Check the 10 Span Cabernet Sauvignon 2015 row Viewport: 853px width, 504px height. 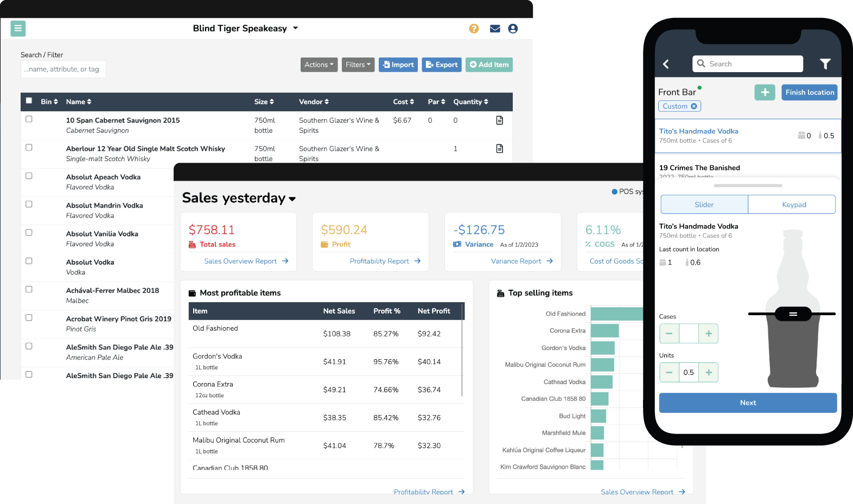[29, 119]
